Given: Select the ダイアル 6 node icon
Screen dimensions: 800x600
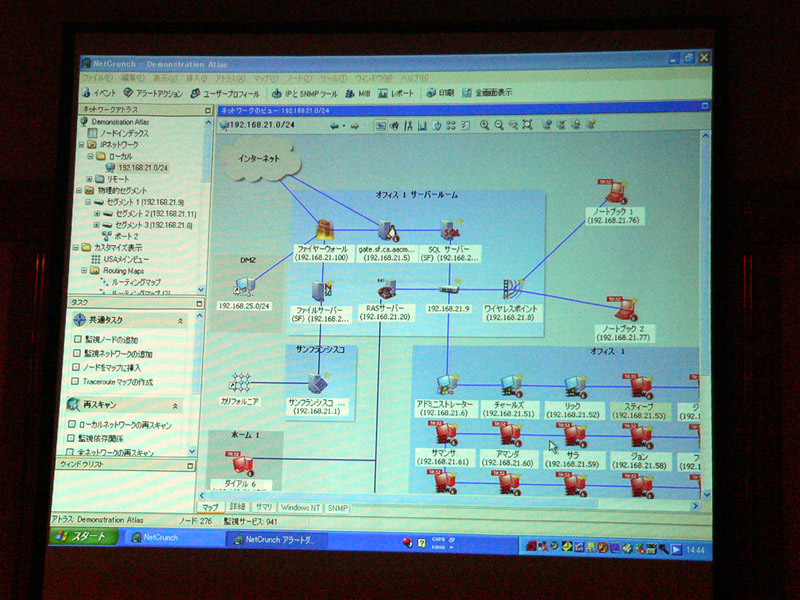Looking at the screenshot, I should point(241,463).
